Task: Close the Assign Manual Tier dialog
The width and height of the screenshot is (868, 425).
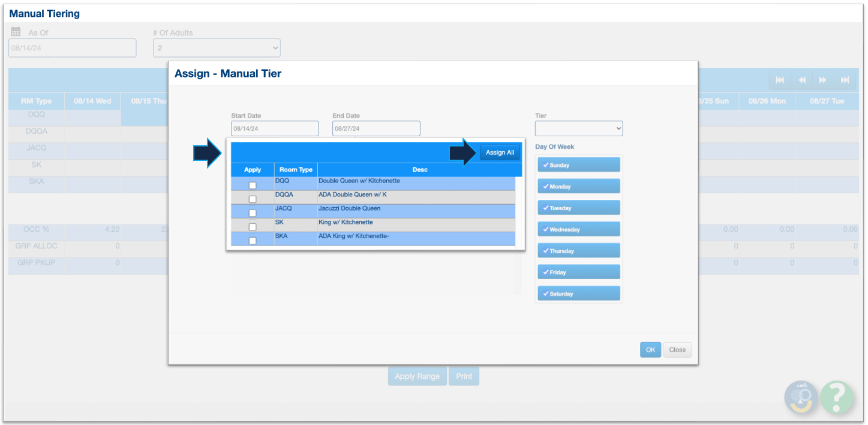Action: click(x=677, y=350)
